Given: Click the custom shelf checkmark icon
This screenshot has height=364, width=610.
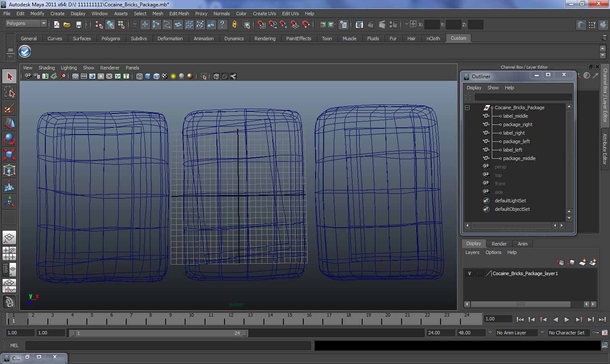Looking at the screenshot, I should tap(25, 52).
